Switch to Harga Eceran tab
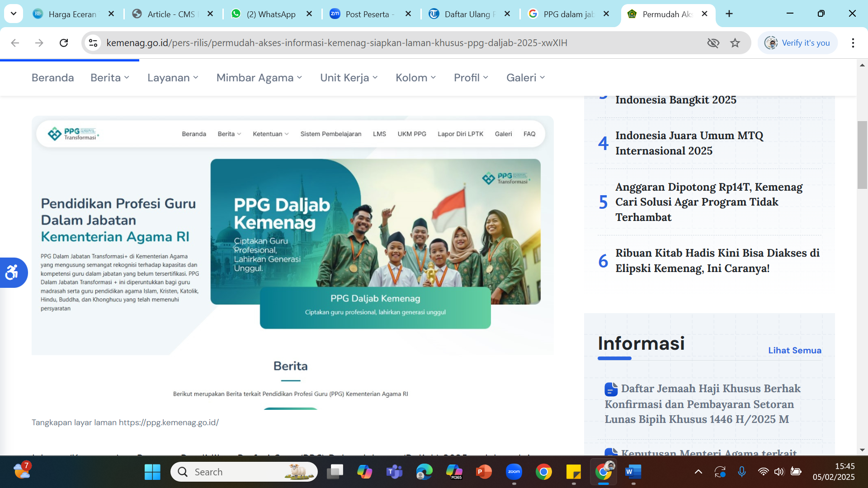The width and height of the screenshot is (868, 488). [72, 14]
